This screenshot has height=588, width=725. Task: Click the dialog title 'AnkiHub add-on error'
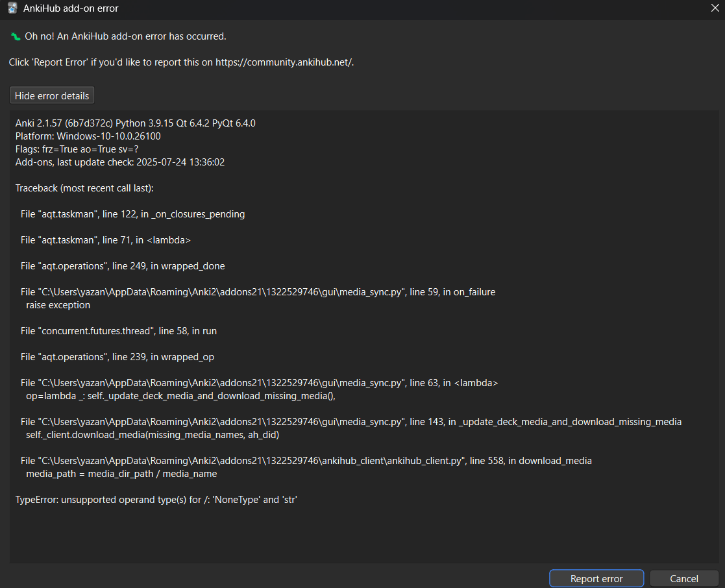[71, 9]
